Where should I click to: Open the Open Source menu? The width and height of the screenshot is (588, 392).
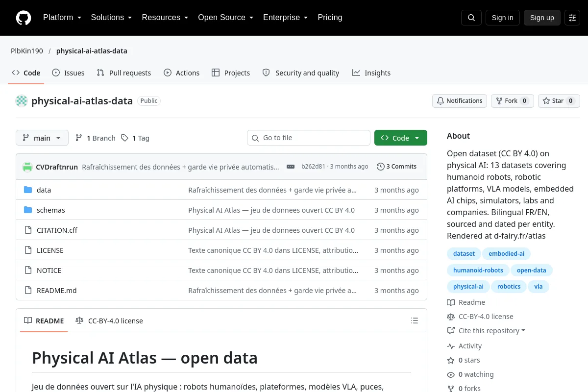coord(225,18)
